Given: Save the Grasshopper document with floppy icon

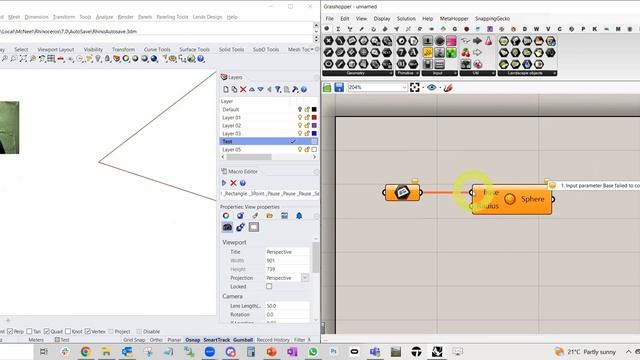Looking at the screenshot, I should coord(339,87).
